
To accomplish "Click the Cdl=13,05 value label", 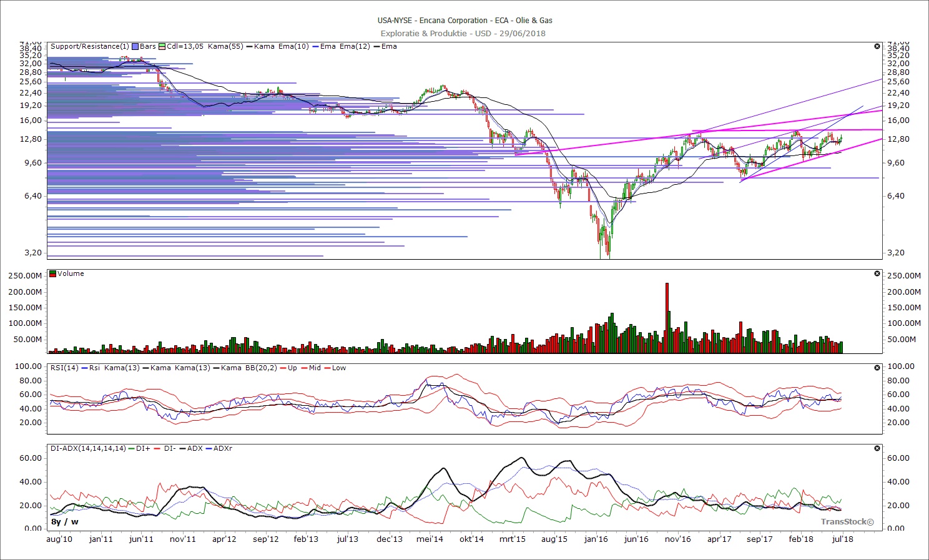I will [185, 46].
